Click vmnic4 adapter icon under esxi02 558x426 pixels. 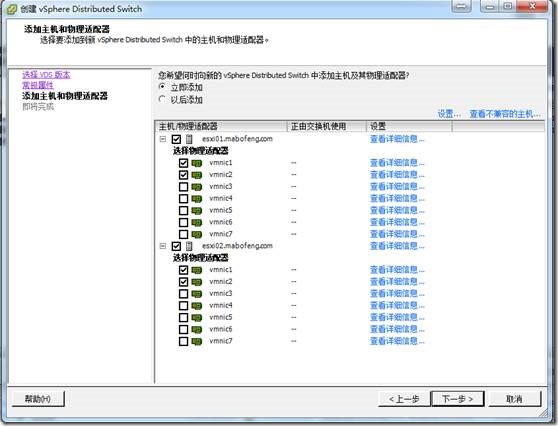[x=197, y=306]
